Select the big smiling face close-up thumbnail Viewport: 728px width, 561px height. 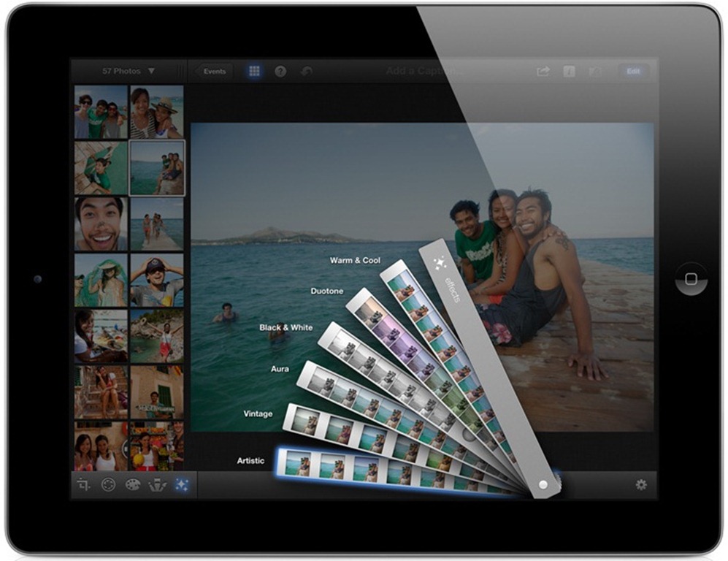101,223
